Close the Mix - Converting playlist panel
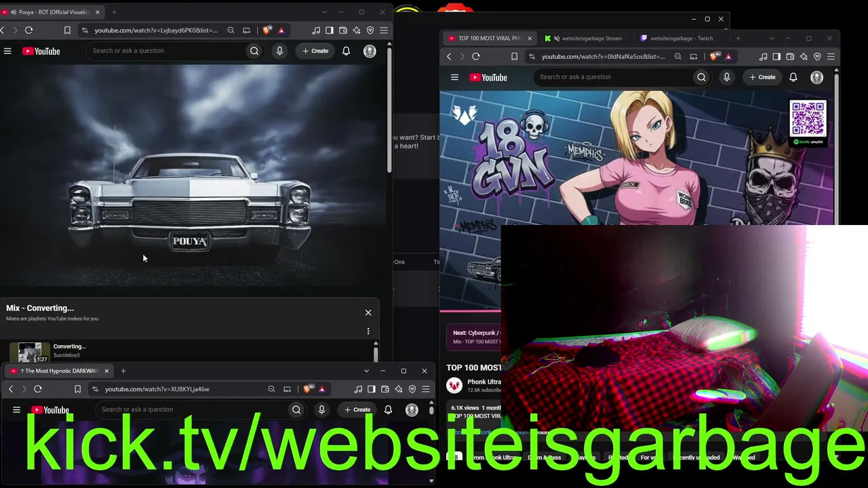The image size is (868, 488). pyautogui.click(x=368, y=312)
